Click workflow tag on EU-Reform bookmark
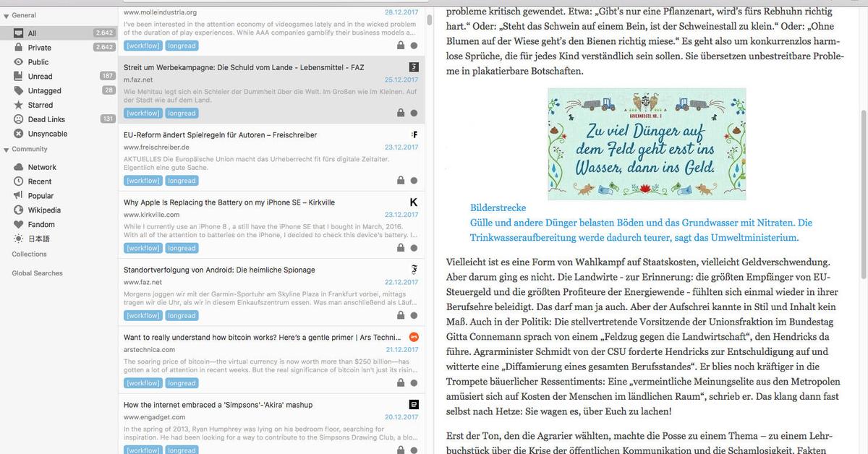The width and height of the screenshot is (868, 454). click(142, 181)
